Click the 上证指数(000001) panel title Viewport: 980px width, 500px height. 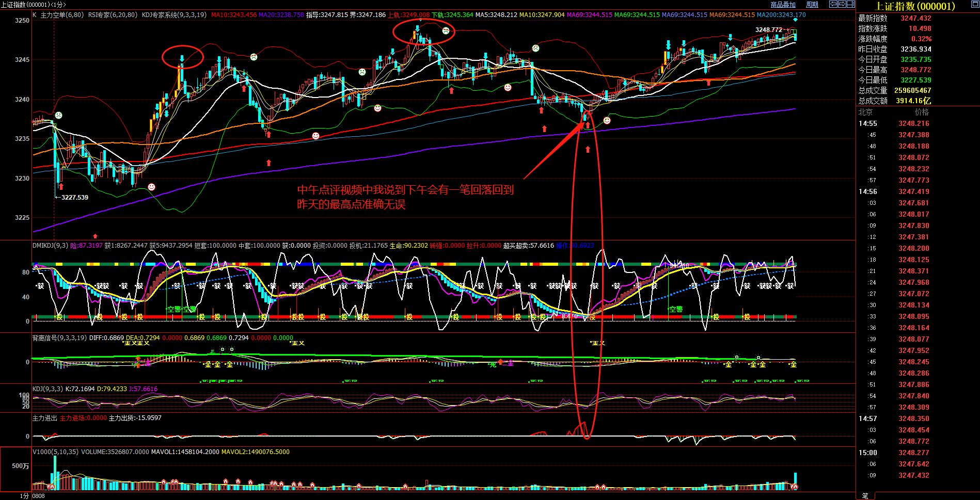pyautogui.click(x=915, y=6)
